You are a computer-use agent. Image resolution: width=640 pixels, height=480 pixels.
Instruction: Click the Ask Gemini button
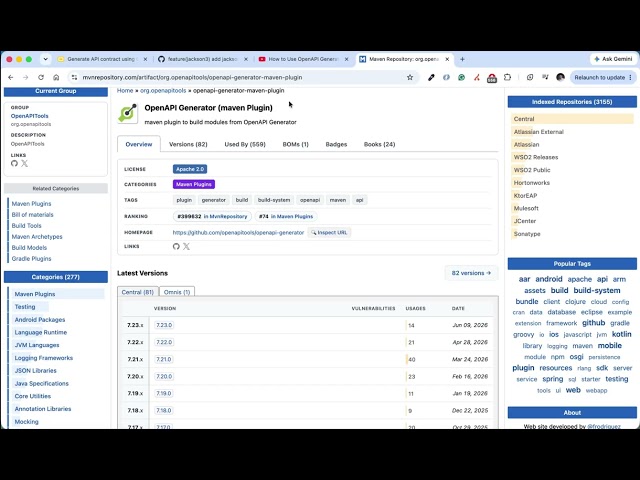pos(613,59)
